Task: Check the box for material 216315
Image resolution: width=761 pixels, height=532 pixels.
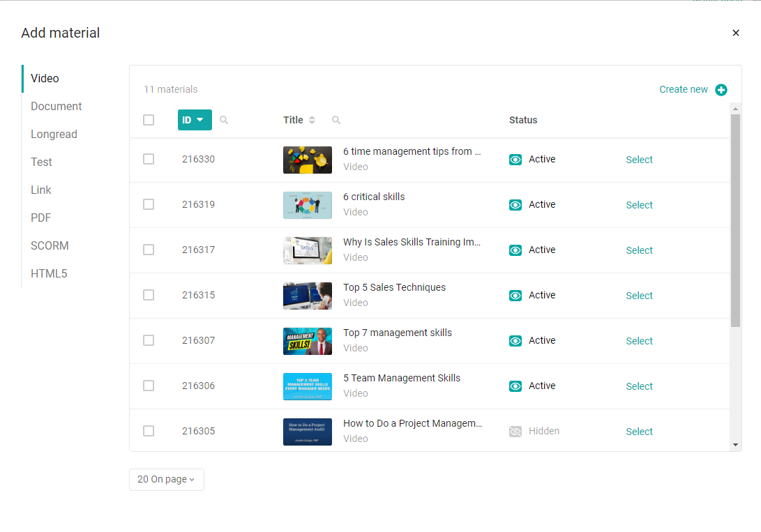Action: (149, 295)
